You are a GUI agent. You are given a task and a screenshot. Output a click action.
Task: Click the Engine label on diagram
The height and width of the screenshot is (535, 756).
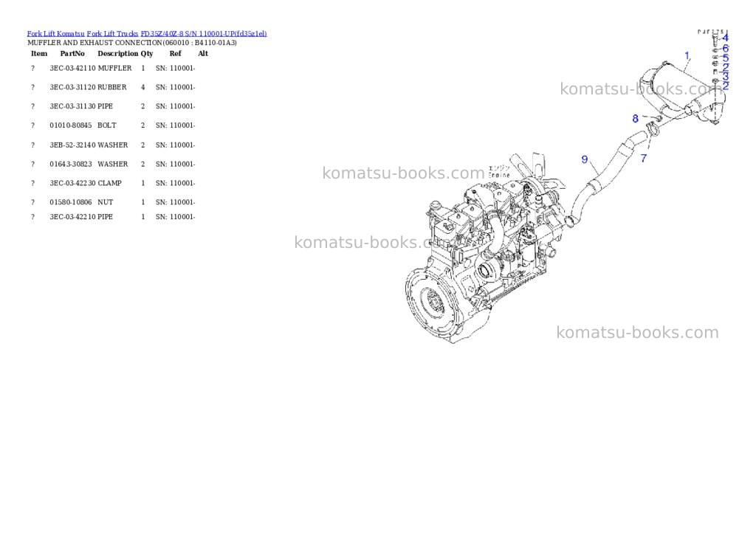pos(499,175)
